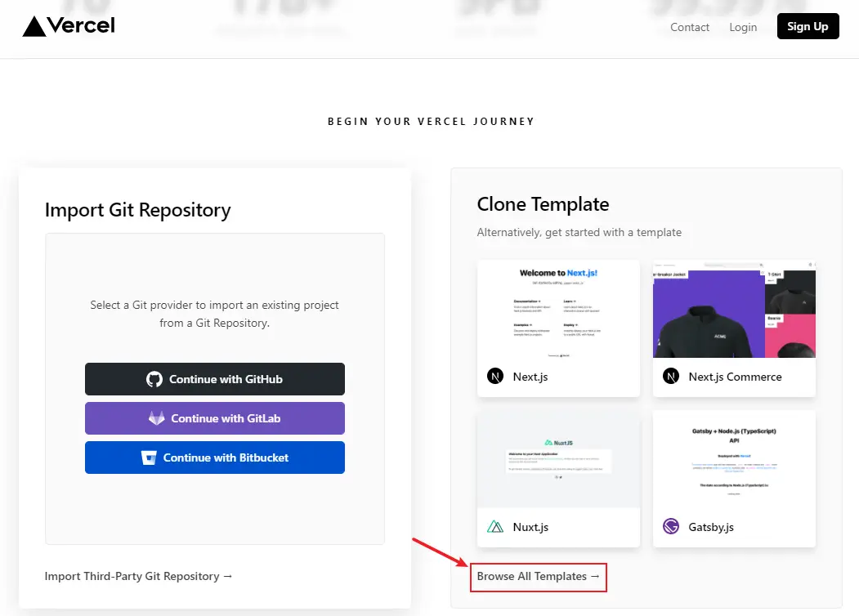This screenshot has width=859, height=616.
Task: Click the GitHub octocat icon
Action: click(x=154, y=379)
